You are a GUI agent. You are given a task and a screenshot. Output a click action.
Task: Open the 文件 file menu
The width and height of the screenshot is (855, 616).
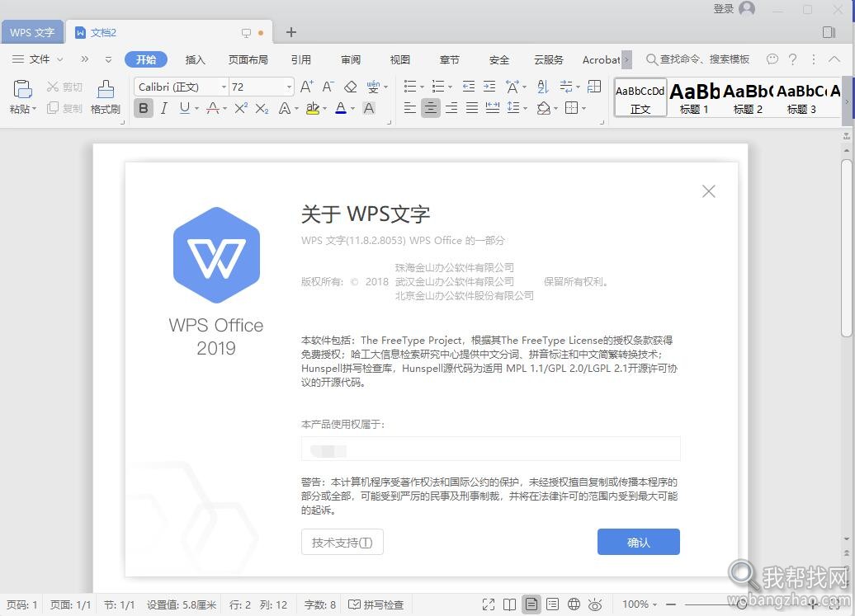point(37,59)
